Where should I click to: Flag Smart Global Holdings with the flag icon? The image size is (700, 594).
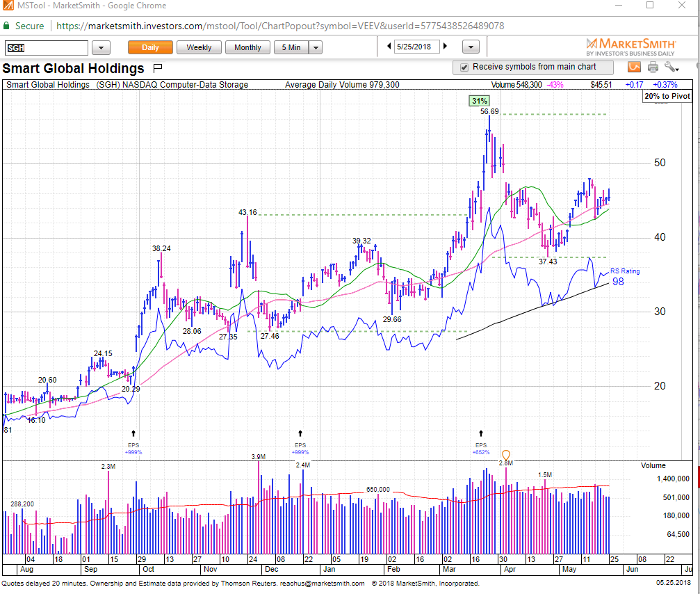coord(157,68)
